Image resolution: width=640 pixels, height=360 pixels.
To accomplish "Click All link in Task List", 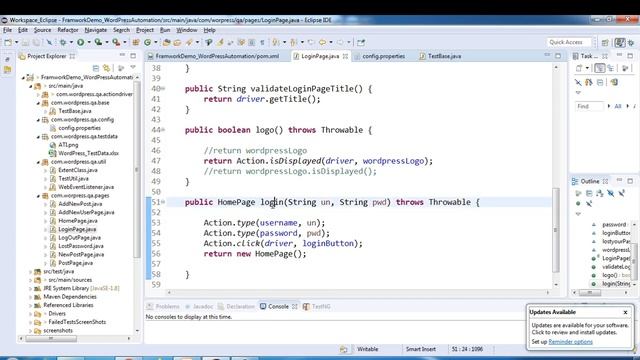I will (x=618, y=106).
